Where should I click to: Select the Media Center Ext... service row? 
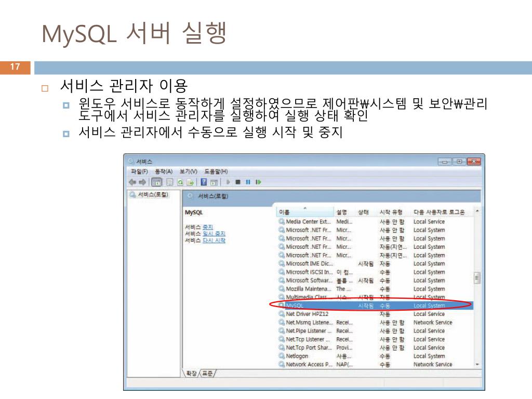375,221
